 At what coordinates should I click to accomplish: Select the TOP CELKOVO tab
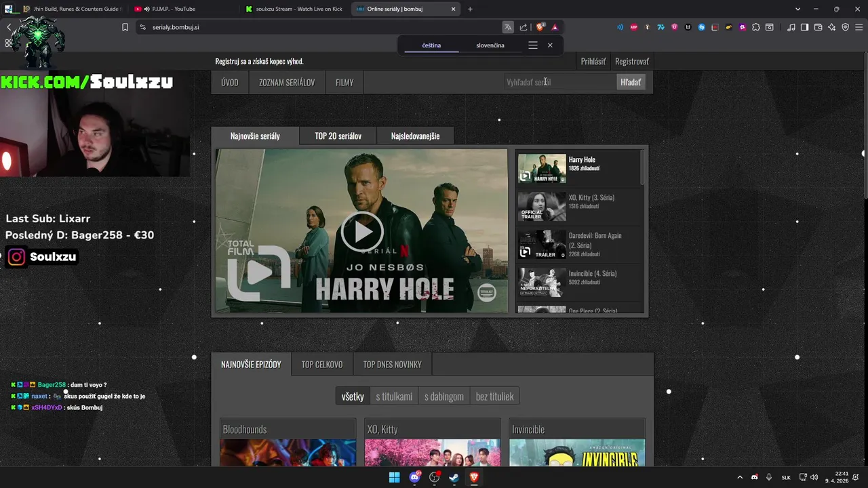(x=322, y=365)
